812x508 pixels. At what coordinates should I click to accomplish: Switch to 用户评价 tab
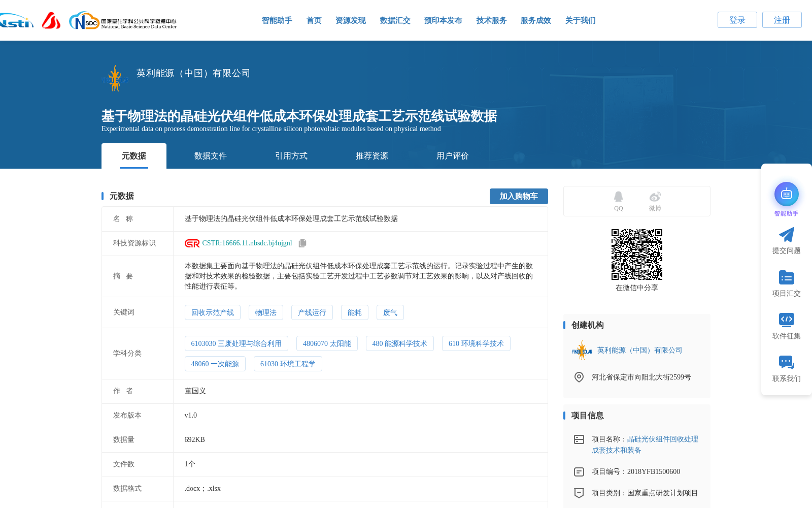tap(453, 156)
